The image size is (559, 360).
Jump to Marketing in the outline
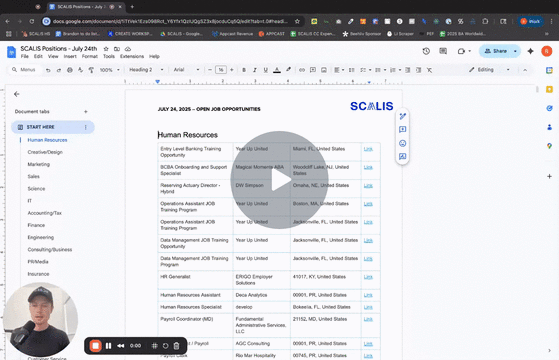(39, 164)
